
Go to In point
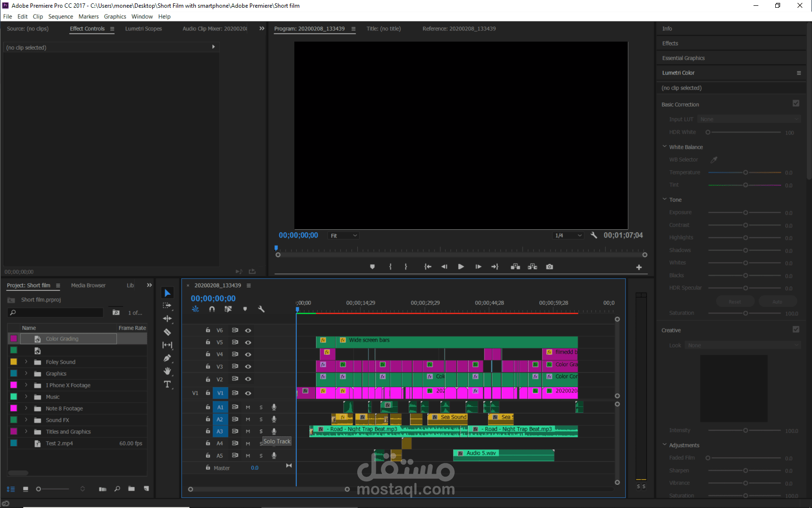(428, 267)
